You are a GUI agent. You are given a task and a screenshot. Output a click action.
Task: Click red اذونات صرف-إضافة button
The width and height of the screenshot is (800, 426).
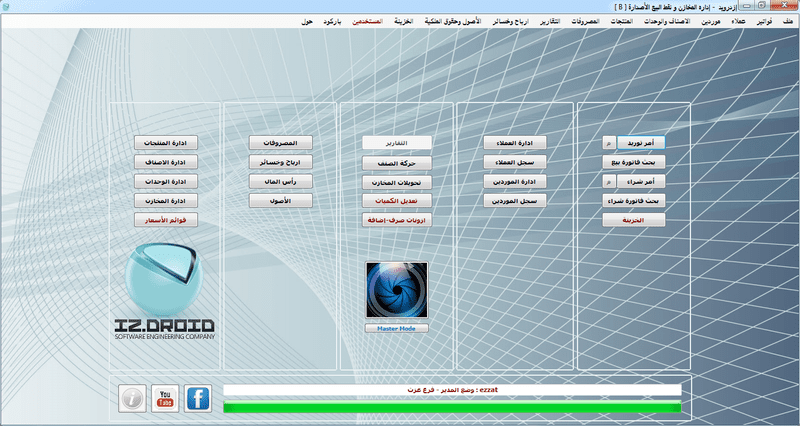tap(397, 220)
